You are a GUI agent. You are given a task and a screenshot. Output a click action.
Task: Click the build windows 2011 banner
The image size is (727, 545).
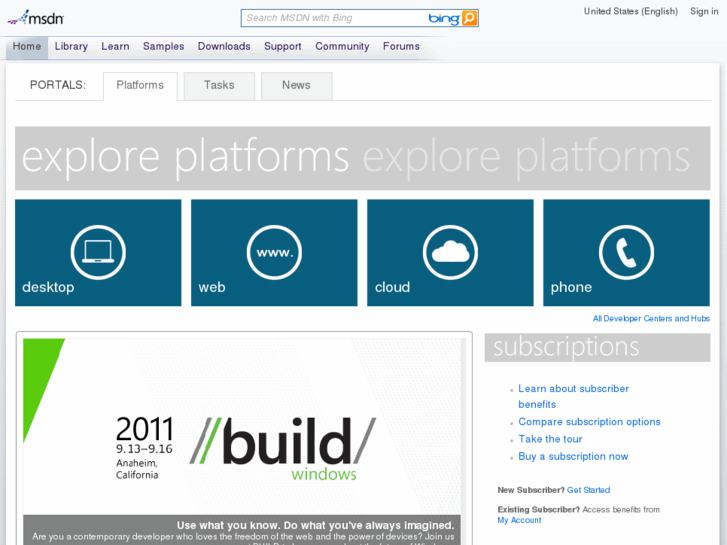(242, 426)
